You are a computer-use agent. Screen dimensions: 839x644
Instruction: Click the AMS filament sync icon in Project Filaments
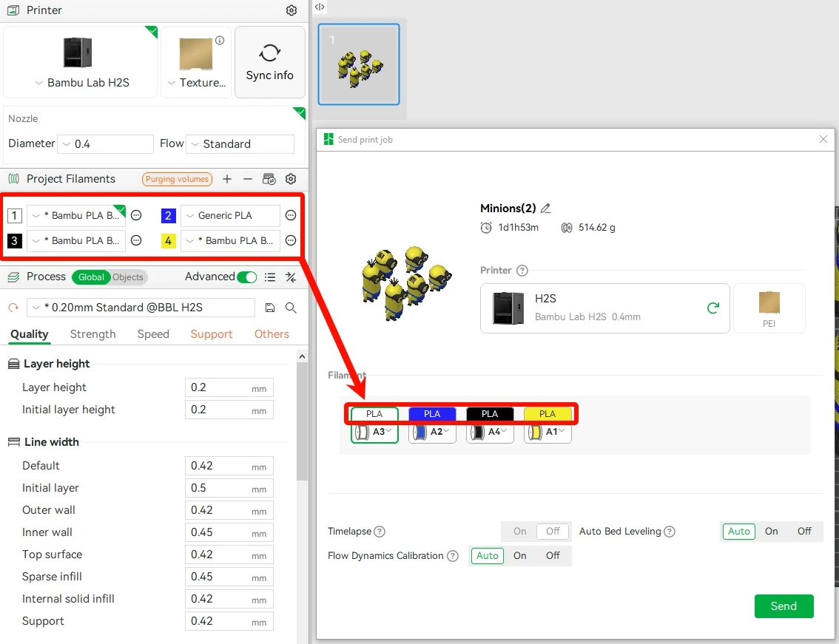click(x=269, y=179)
